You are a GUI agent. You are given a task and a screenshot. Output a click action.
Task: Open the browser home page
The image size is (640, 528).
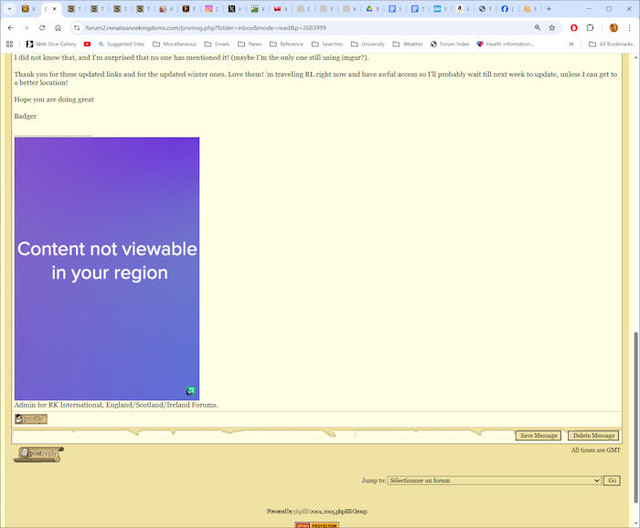(58, 28)
